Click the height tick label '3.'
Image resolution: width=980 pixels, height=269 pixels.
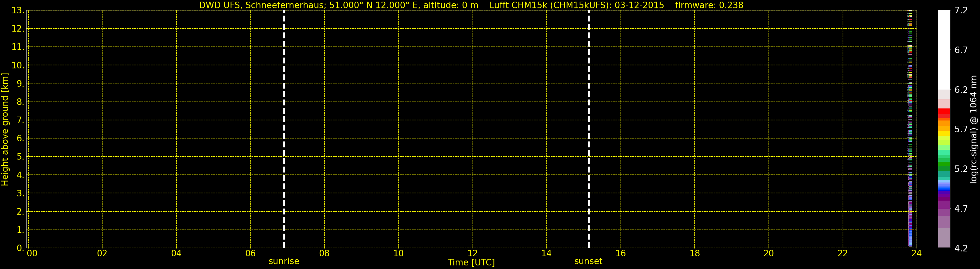(20, 193)
